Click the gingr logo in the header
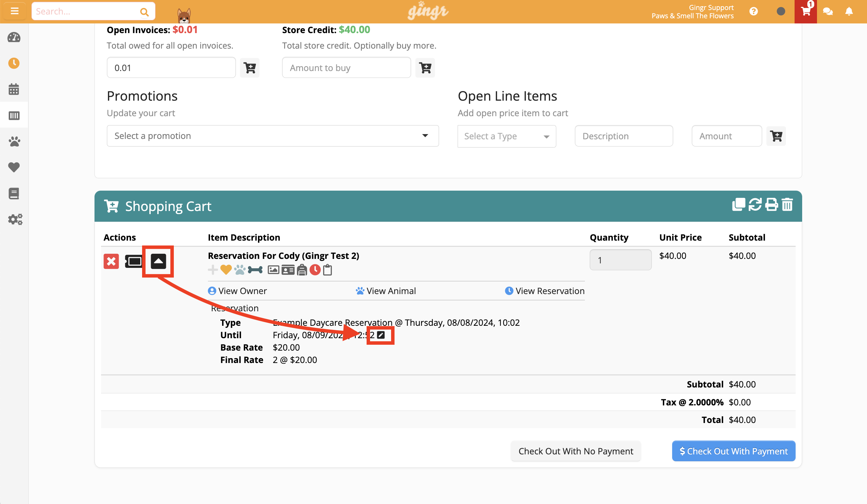The width and height of the screenshot is (867, 504). tap(428, 11)
